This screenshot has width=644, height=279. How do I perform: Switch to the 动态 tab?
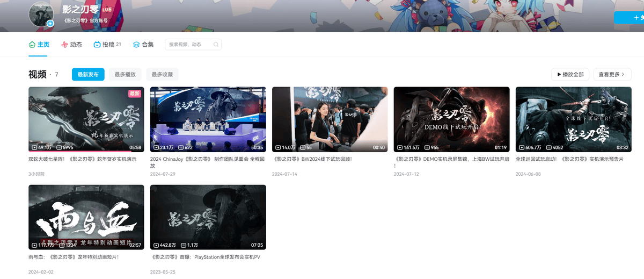(71, 45)
